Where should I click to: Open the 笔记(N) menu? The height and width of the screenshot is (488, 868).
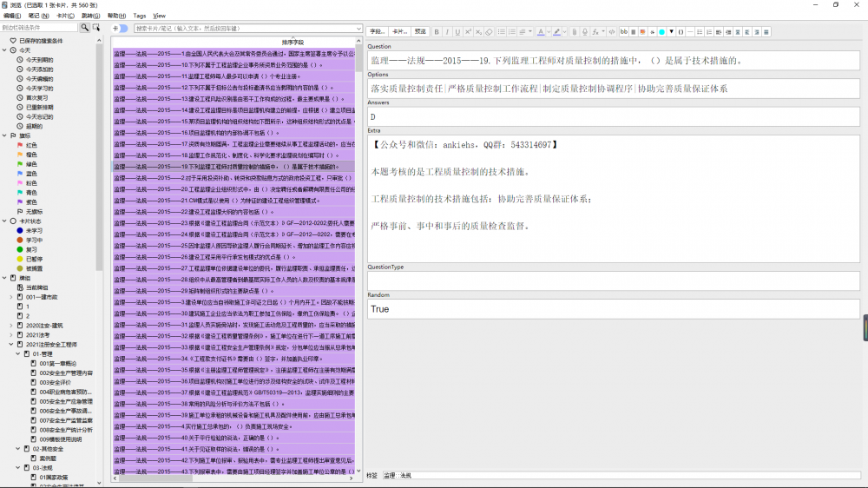coord(38,16)
